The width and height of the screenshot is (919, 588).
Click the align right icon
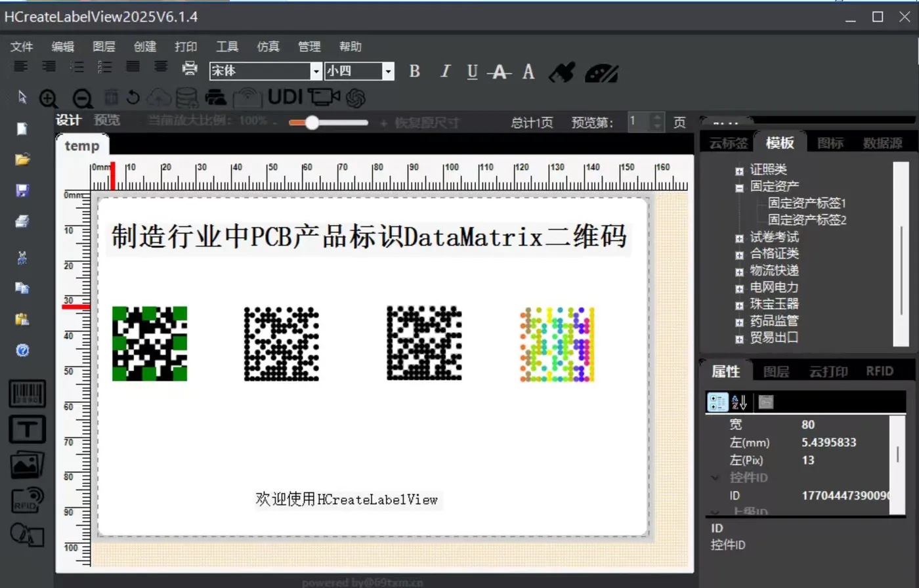[49, 66]
